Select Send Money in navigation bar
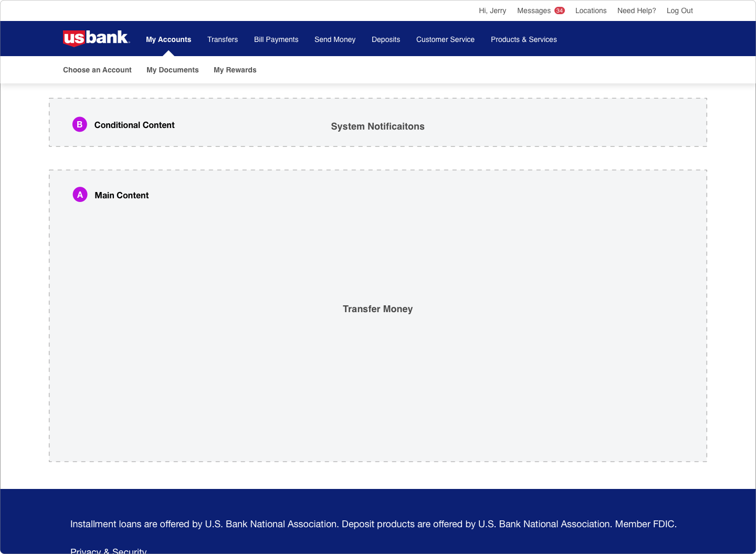Screen dimensions: 756x554 click(x=335, y=39)
